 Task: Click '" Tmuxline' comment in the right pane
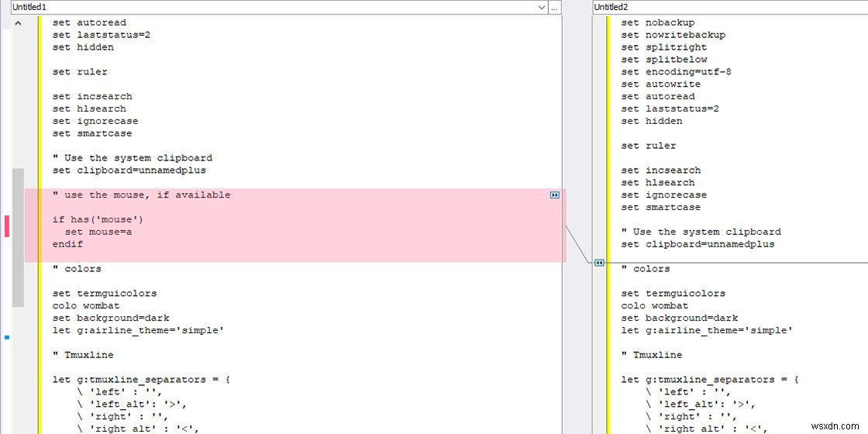pos(652,355)
